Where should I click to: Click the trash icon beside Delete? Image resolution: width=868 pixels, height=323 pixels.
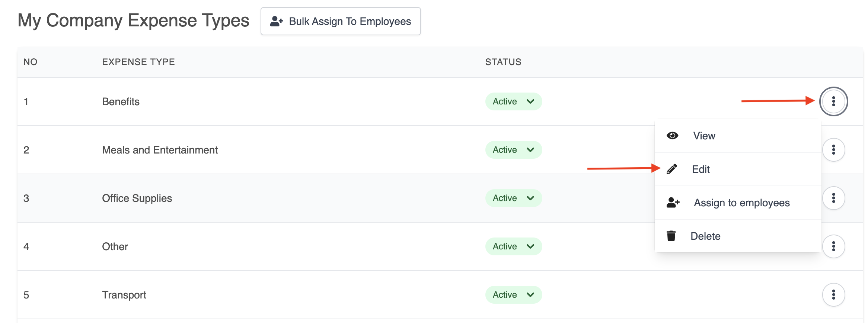point(671,236)
